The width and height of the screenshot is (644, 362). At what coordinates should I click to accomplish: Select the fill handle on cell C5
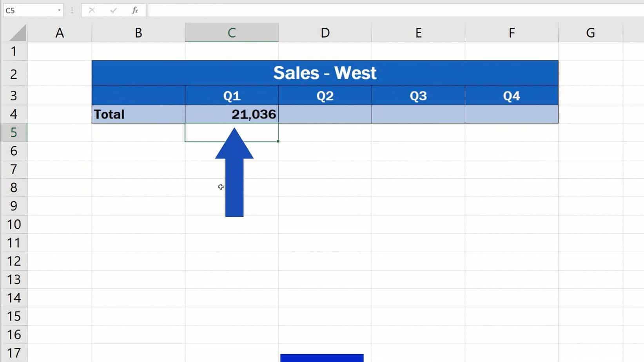pyautogui.click(x=278, y=142)
